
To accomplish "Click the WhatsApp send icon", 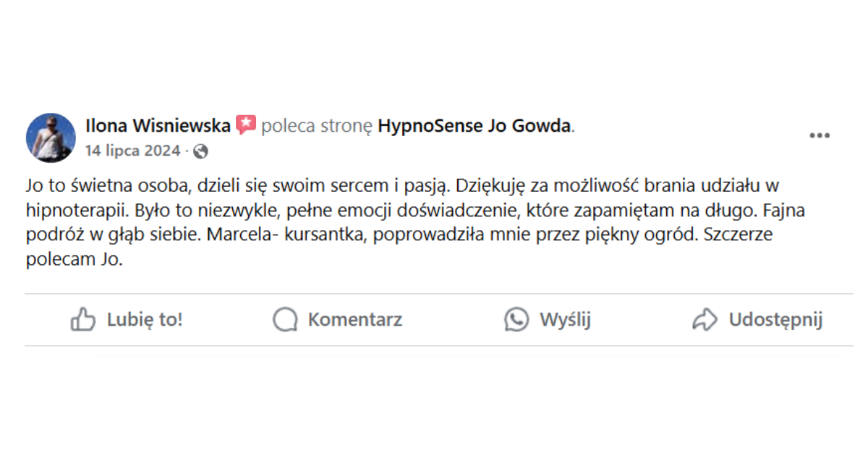I will [516, 319].
